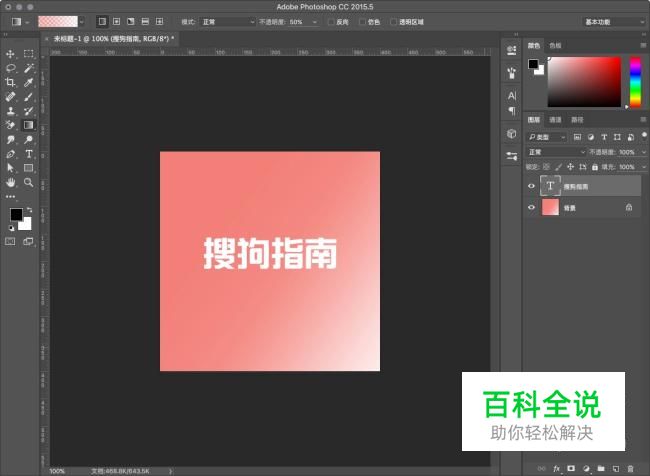
Task: Choose Reflected Gradient style
Action: pyautogui.click(x=145, y=22)
